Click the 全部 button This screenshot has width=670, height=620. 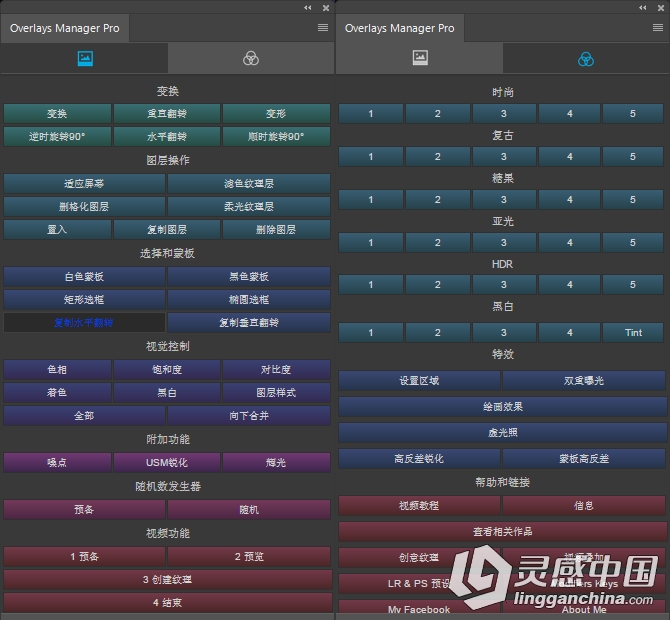(x=84, y=416)
